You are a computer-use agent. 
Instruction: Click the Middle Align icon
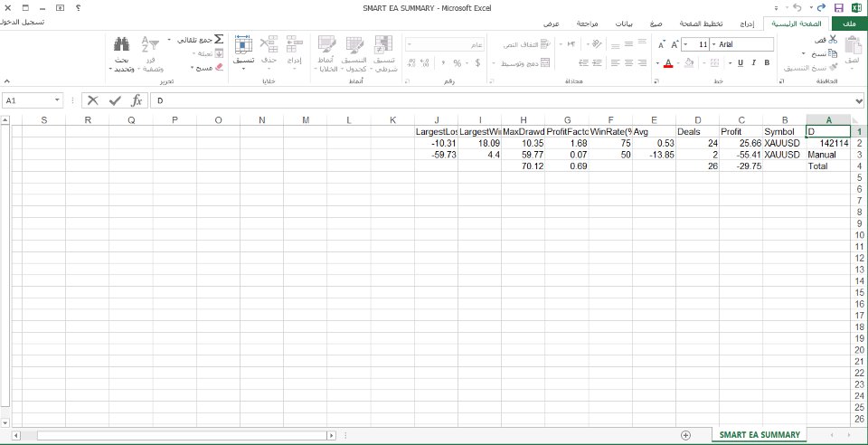(629, 43)
